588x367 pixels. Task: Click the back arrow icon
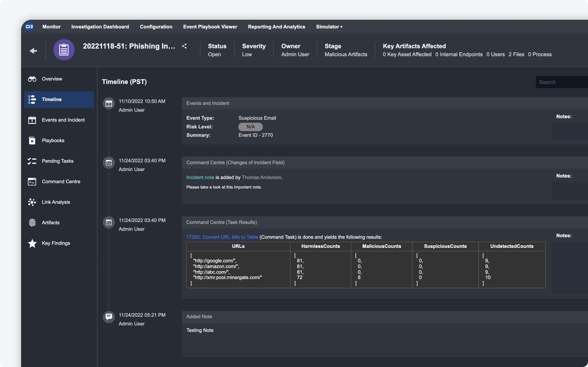click(x=33, y=51)
